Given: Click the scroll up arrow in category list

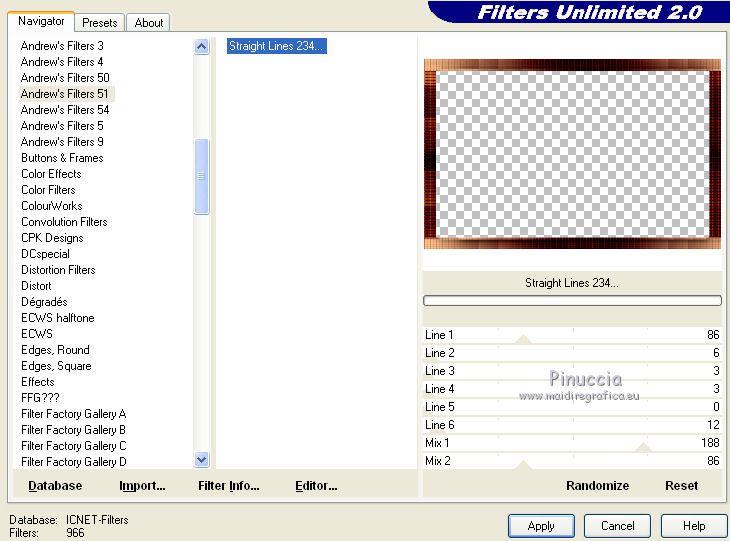Looking at the screenshot, I should (x=201, y=47).
